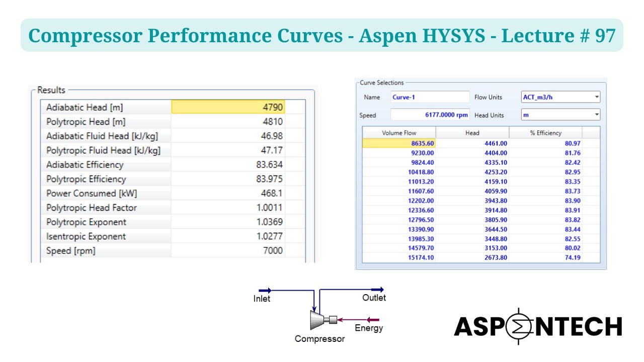Select volume flow cell 12336.60
644x362 pixels.
pos(399,210)
